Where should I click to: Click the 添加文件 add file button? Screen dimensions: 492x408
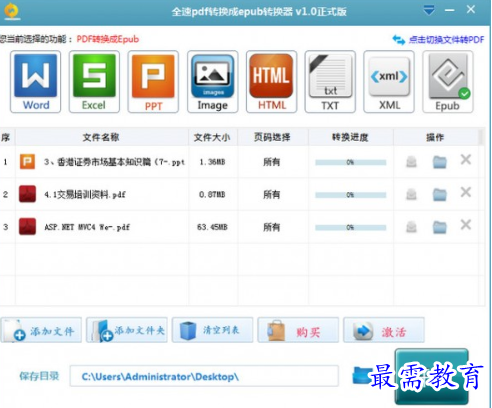41,330
